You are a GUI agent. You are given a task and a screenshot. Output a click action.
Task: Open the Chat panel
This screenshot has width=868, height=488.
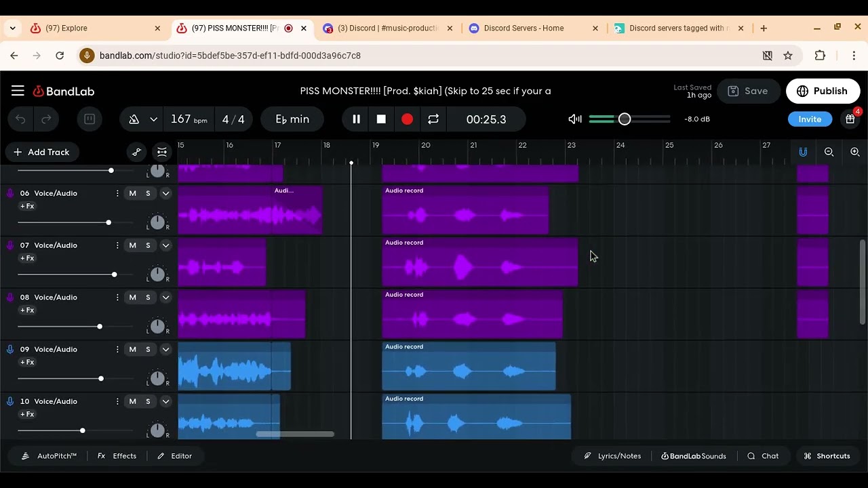[763, 456]
